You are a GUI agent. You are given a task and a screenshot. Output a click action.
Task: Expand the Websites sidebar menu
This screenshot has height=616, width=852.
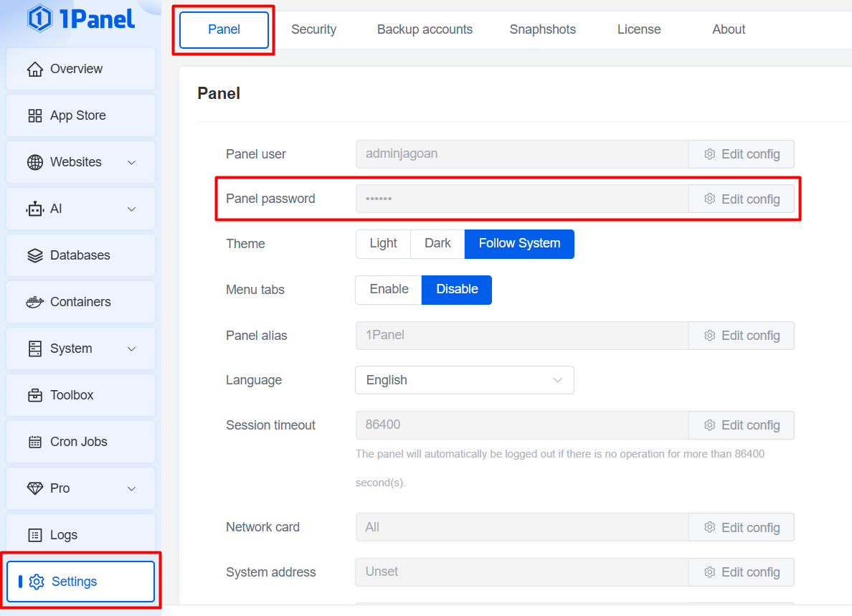coord(131,163)
